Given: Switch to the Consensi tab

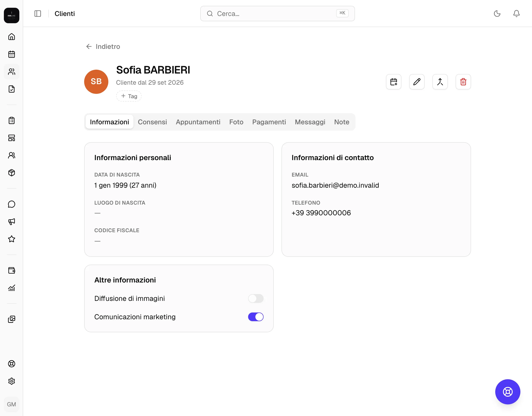Looking at the screenshot, I should click(152, 122).
